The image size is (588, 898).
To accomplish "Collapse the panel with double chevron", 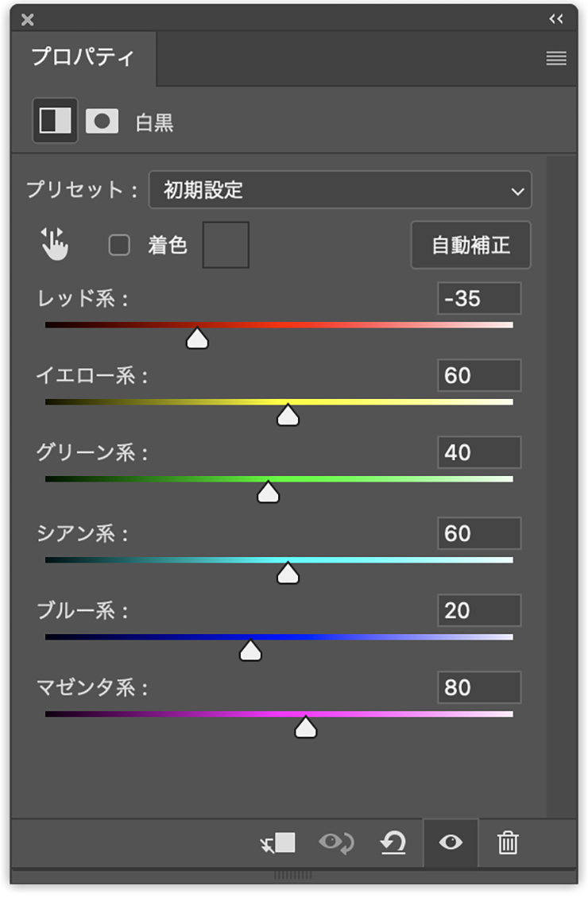I will pos(556,18).
